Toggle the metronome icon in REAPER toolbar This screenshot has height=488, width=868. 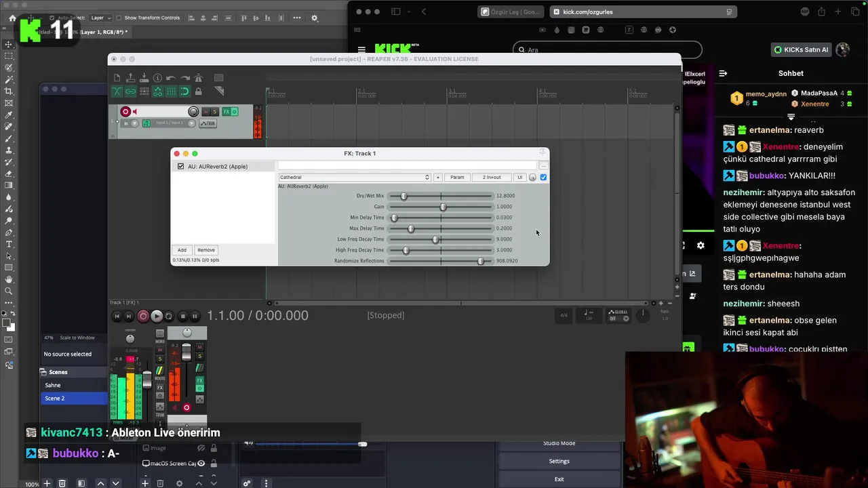pos(199,78)
